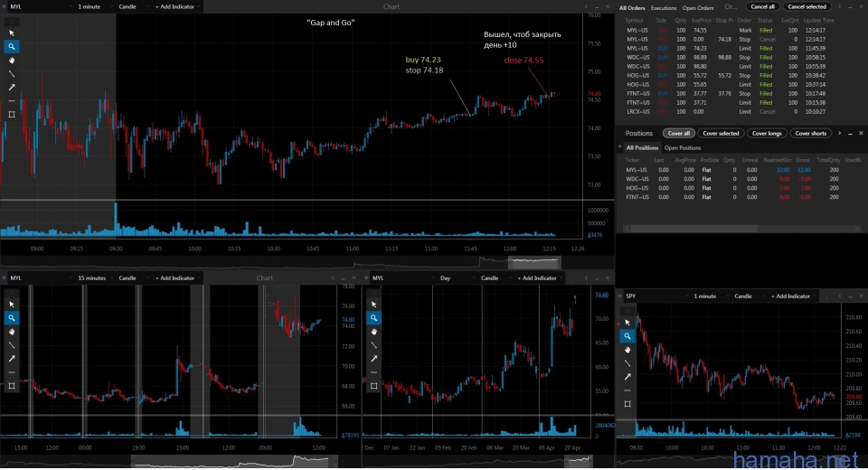This screenshot has width=868, height=470.
Task: Select pointer tool in 15 minutes chart
Action: pos(12,305)
